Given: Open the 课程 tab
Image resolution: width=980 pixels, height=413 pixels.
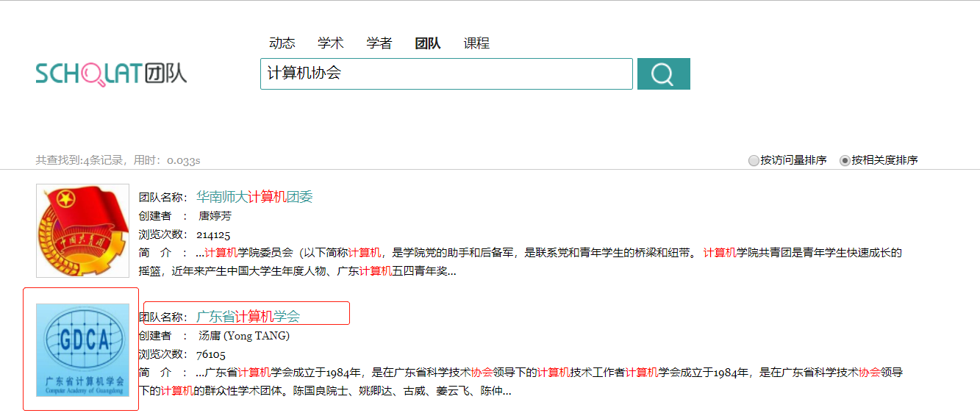Looking at the screenshot, I should coord(476,43).
